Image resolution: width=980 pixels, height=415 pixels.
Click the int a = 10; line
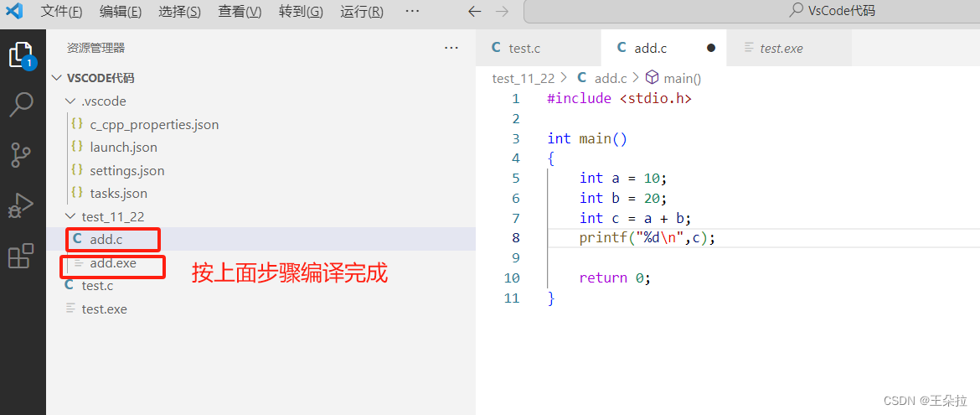point(623,179)
